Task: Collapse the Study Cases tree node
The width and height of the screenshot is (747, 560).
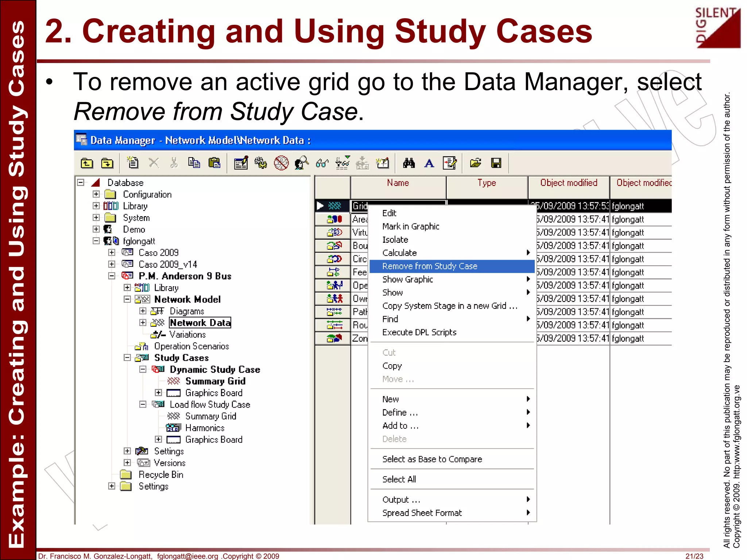Action: tap(127, 358)
